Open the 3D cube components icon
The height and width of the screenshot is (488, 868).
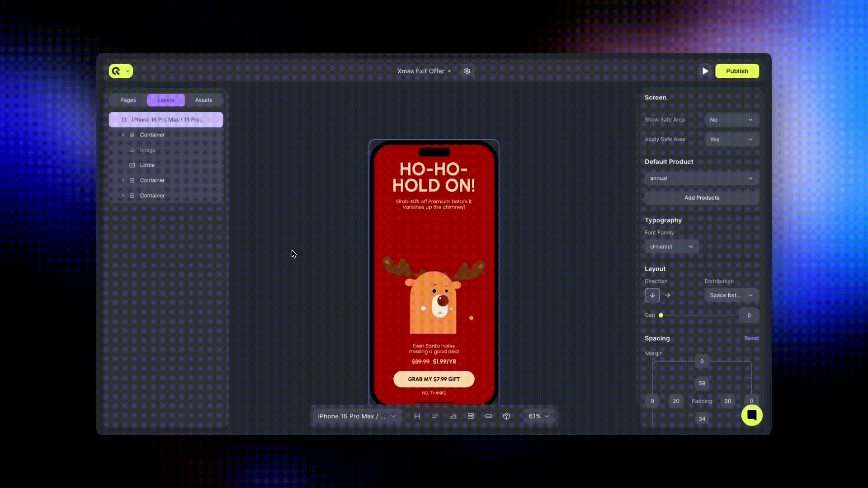click(506, 416)
